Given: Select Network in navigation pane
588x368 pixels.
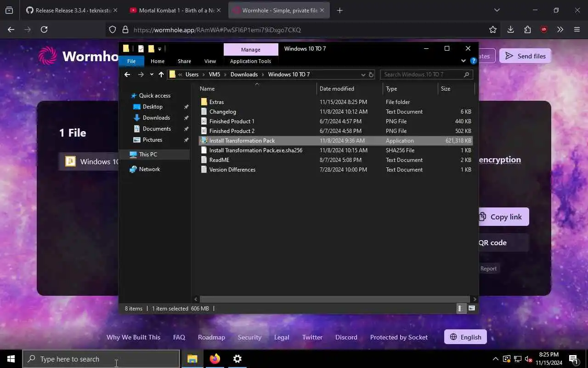Looking at the screenshot, I should (x=149, y=169).
